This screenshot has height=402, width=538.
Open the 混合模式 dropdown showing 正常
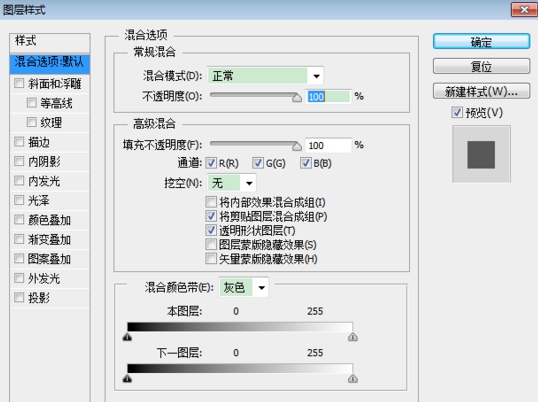point(265,76)
